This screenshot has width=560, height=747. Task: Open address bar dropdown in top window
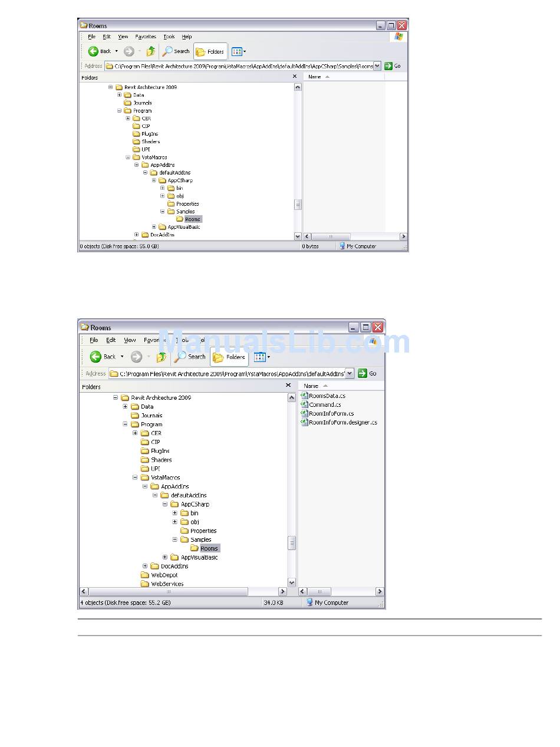tap(377, 66)
